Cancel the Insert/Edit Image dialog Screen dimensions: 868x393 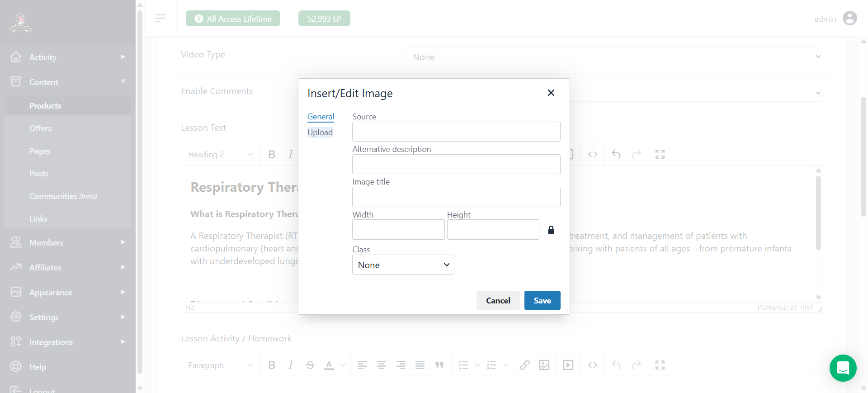click(498, 301)
